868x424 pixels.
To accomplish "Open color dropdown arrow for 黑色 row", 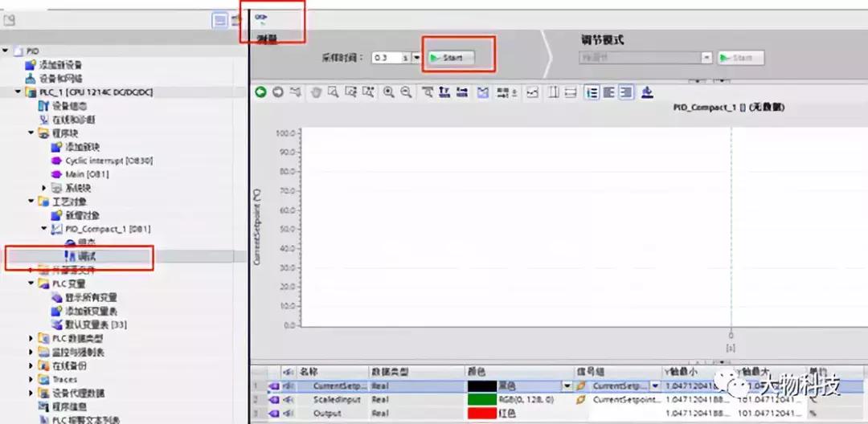I will pos(567,386).
